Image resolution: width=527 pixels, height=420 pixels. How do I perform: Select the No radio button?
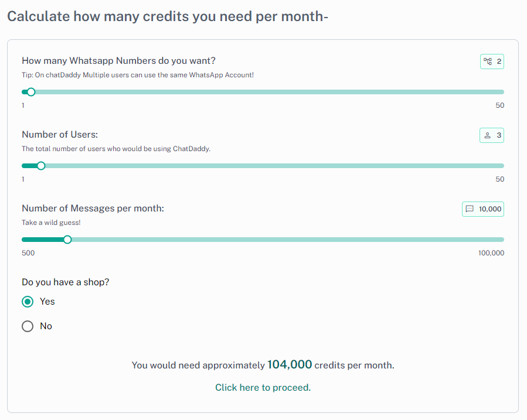tap(28, 326)
